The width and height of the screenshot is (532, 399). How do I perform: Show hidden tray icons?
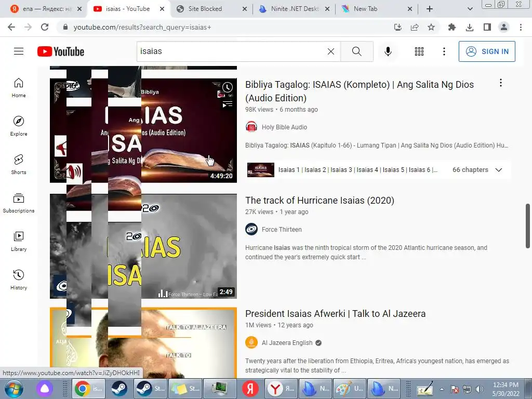point(442,389)
